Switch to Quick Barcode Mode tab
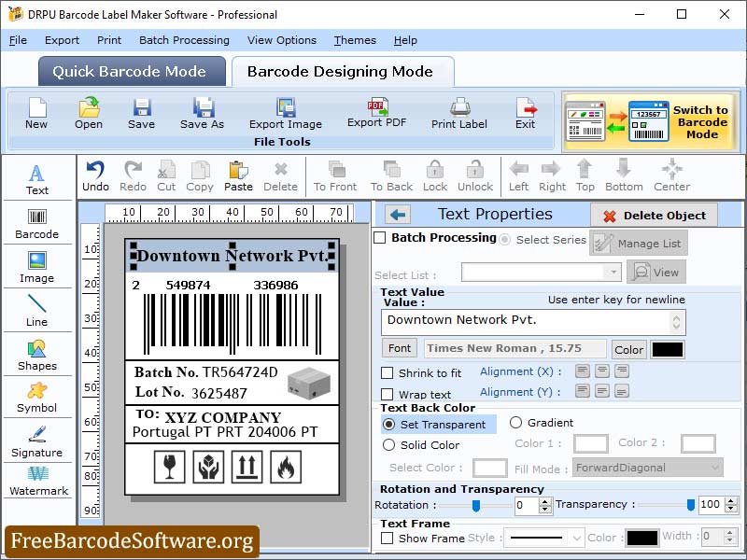The width and height of the screenshot is (747, 560). (x=131, y=71)
